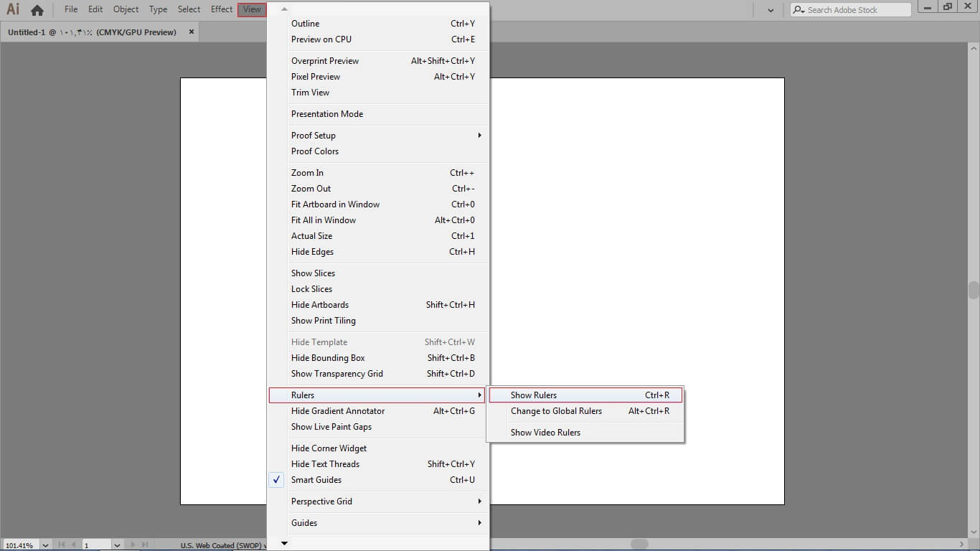Close the Untitled-1 document tab
The height and width of the screenshot is (551, 980).
(x=192, y=32)
